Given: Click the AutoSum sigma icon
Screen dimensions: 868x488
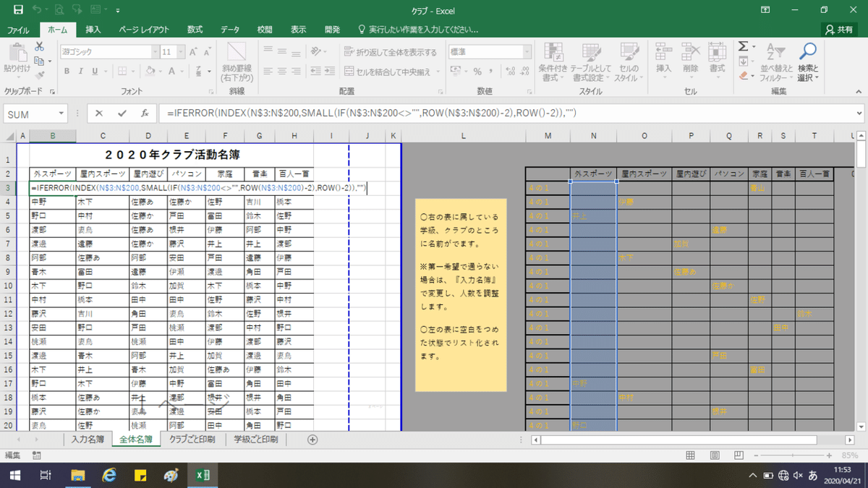Looking at the screenshot, I should click(743, 46).
